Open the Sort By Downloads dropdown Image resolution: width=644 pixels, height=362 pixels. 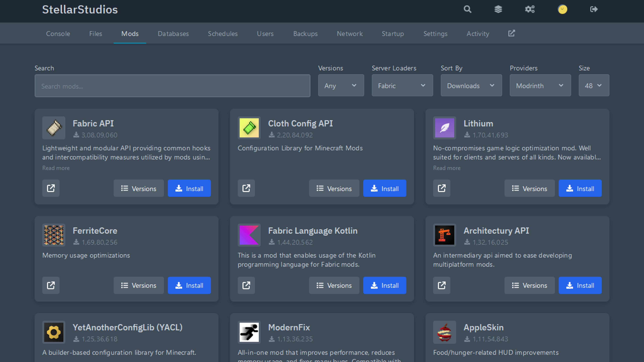coord(471,85)
